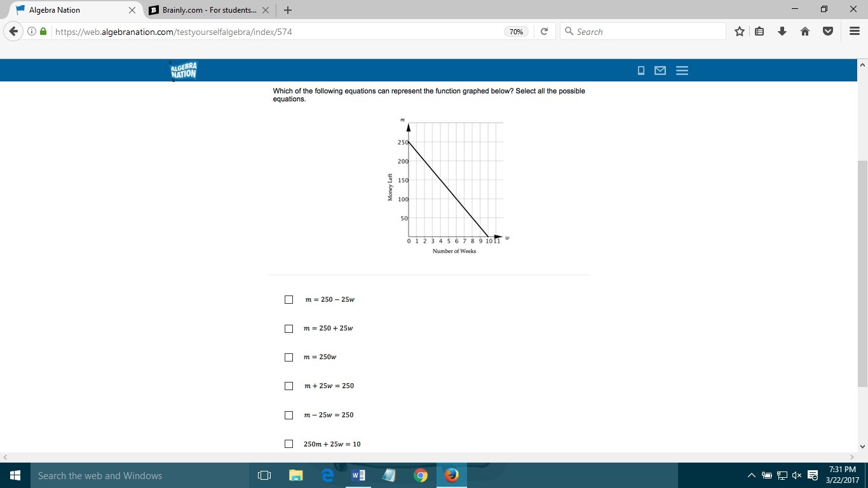868x488 pixels.
Task: Check the 250m + 25w = 10 option
Action: 289,444
